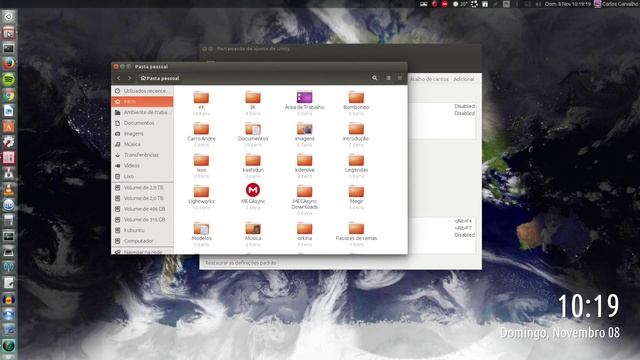Launch Google Chrome from the Unity launcher
The height and width of the screenshot is (360, 640).
tap(9, 95)
